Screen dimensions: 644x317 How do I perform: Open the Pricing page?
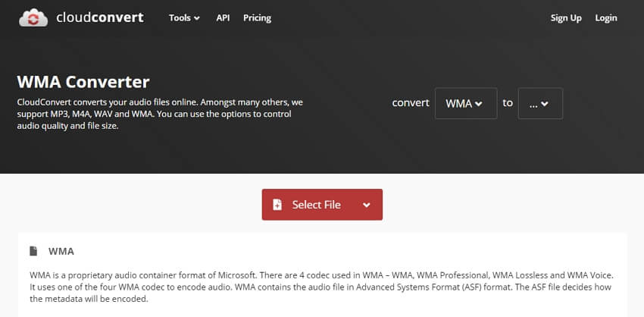[257, 18]
